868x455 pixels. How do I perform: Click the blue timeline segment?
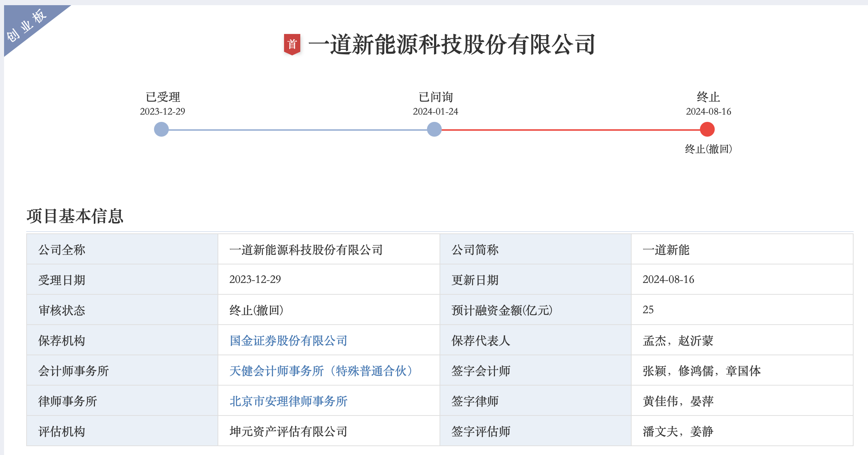point(298,130)
